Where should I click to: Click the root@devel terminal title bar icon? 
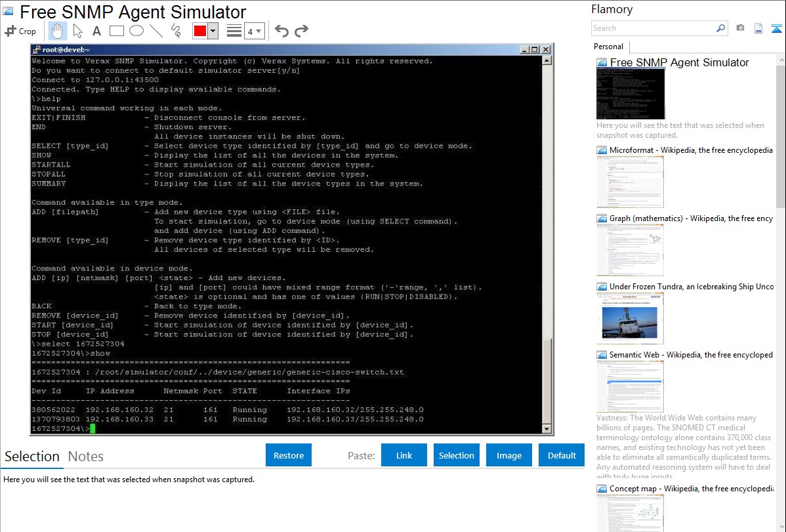click(35, 50)
